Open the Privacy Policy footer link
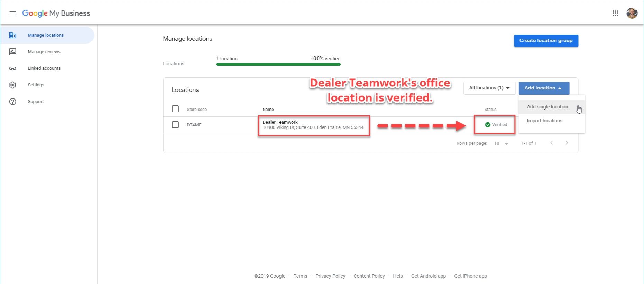Viewport: 644px width, 284px height. pyautogui.click(x=330, y=276)
